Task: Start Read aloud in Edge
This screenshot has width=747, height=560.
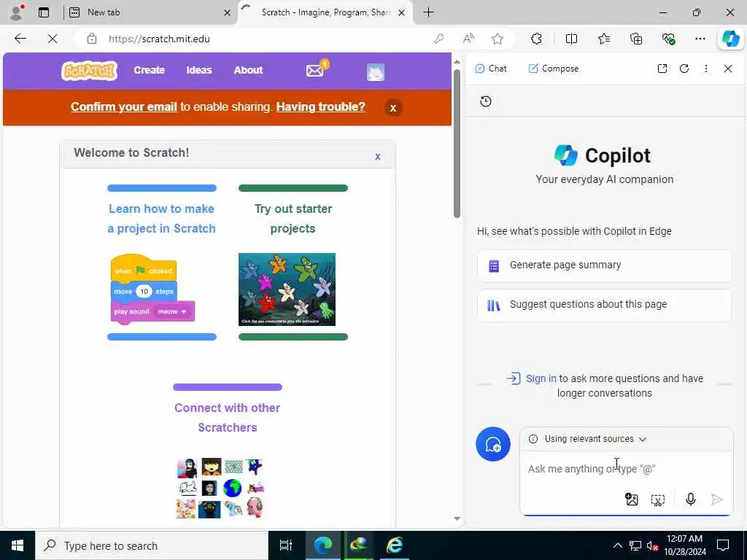Action: point(468,39)
